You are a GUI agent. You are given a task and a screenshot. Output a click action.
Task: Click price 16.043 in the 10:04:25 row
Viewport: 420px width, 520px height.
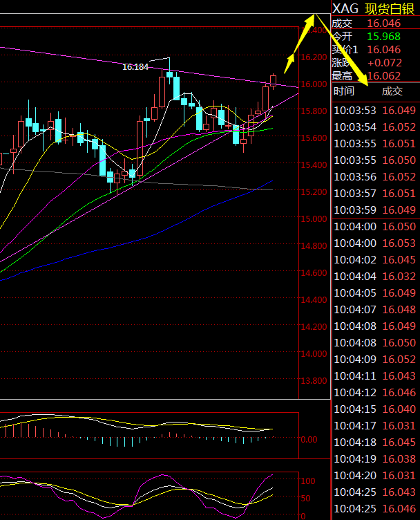pyautogui.click(x=399, y=492)
